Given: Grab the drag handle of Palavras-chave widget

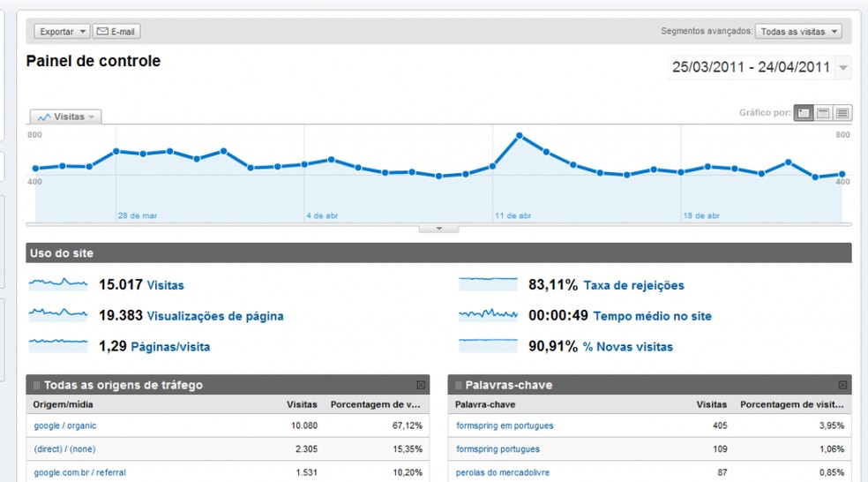Looking at the screenshot, I should click(459, 385).
